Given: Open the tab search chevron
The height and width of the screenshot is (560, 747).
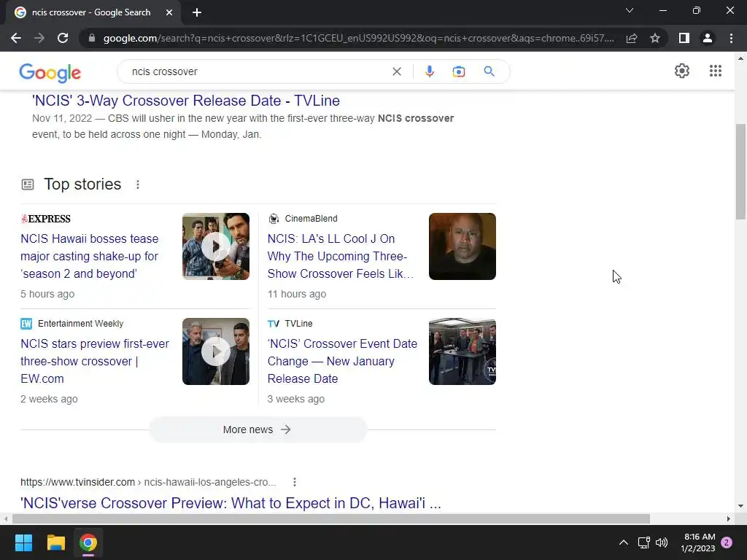Looking at the screenshot, I should click(630, 10).
